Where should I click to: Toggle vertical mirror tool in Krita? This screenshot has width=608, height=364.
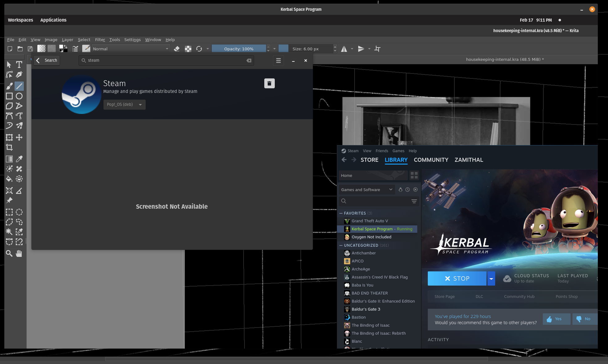coord(361,49)
